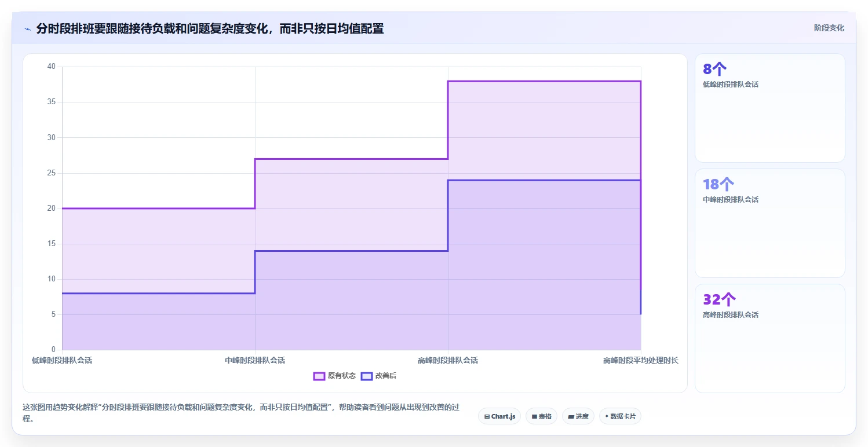Click the 高峰时段平均处理时长 x-axis label

tap(640, 360)
